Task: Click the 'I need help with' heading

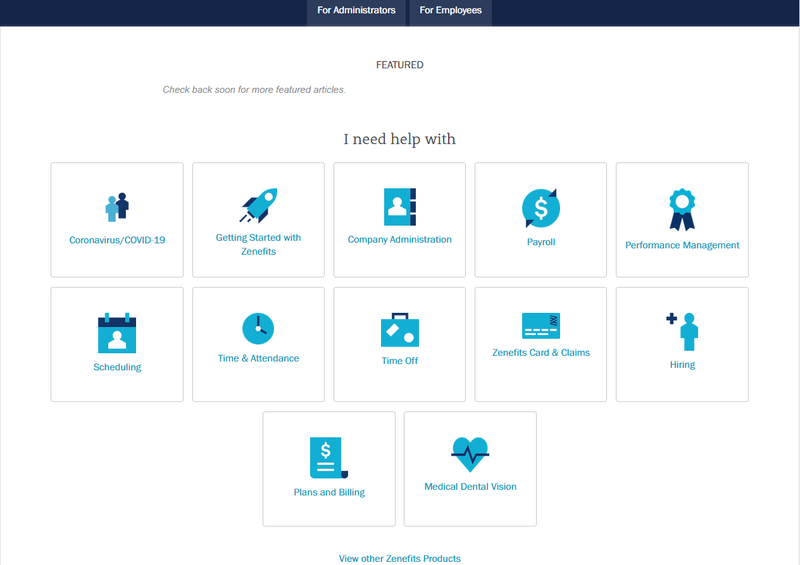Action: (399, 139)
